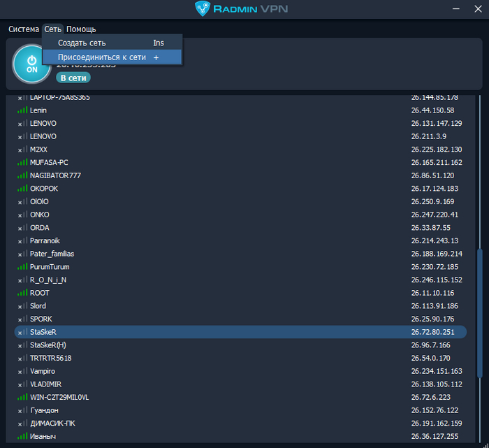Click offline icon beside Slord
This screenshot has width=489, height=448.
(x=22, y=305)
